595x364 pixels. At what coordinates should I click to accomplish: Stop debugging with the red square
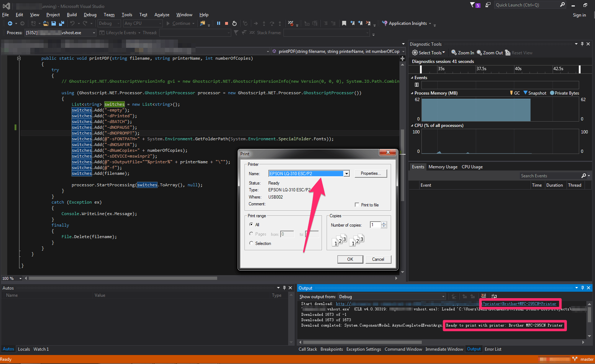click(227, 23)
